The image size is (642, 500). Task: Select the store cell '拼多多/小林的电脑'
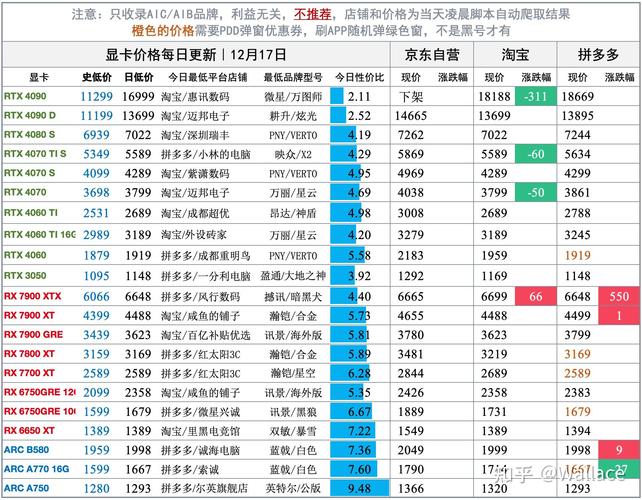(205, 154)
